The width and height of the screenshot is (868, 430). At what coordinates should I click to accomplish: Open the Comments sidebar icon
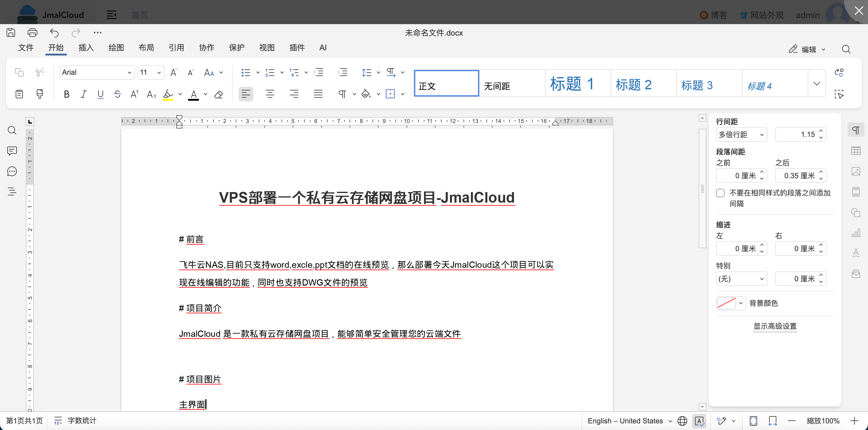(12, 151)
